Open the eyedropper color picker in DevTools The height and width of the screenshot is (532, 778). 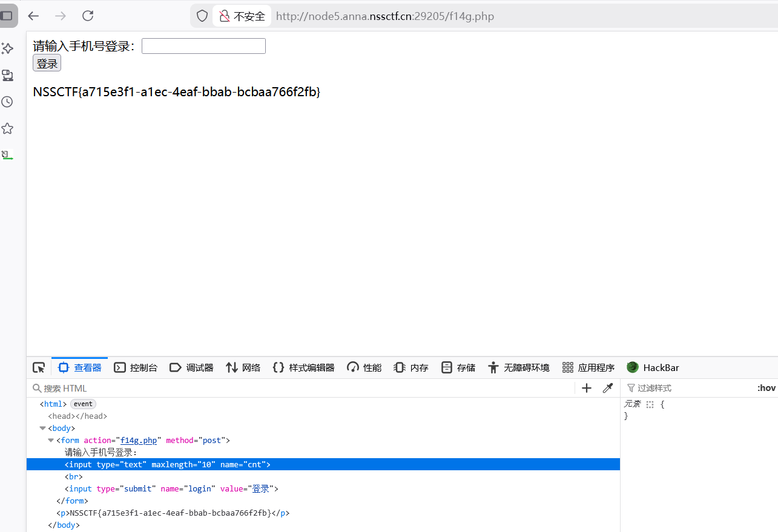[x=608, y=387]
